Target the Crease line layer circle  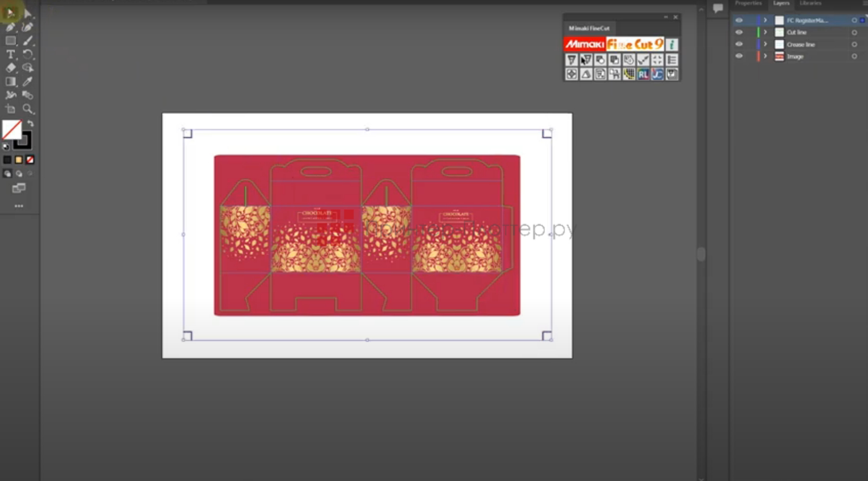click(x=854, y=44)
